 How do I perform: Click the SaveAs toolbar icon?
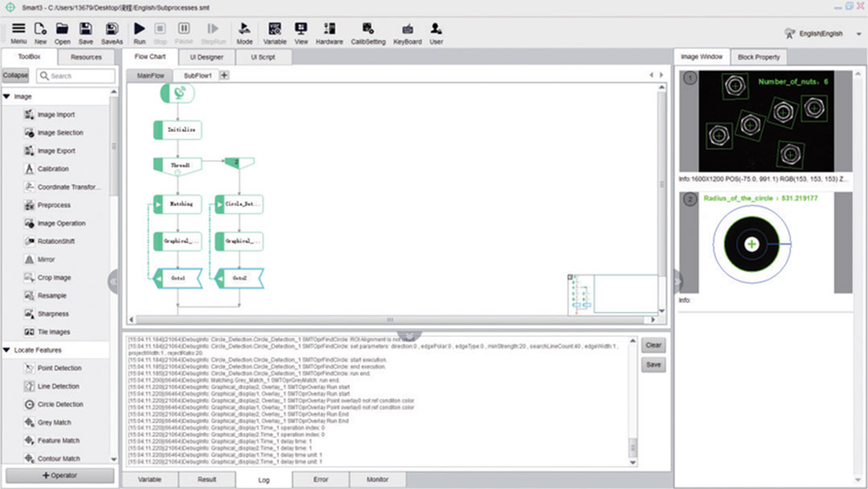click(x=112, y=33)
